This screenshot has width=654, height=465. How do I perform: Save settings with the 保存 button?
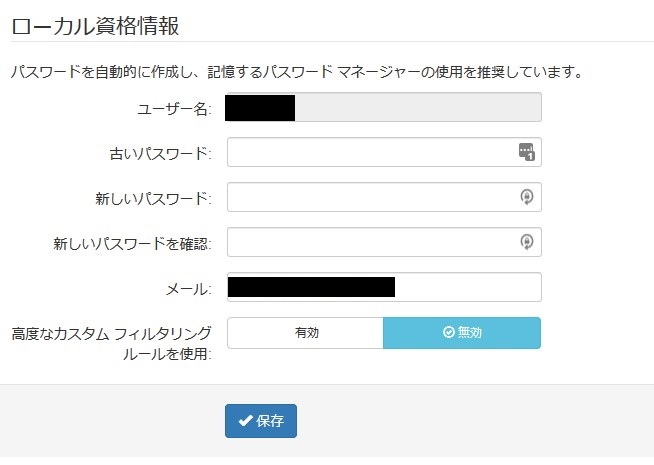[261, 421]
